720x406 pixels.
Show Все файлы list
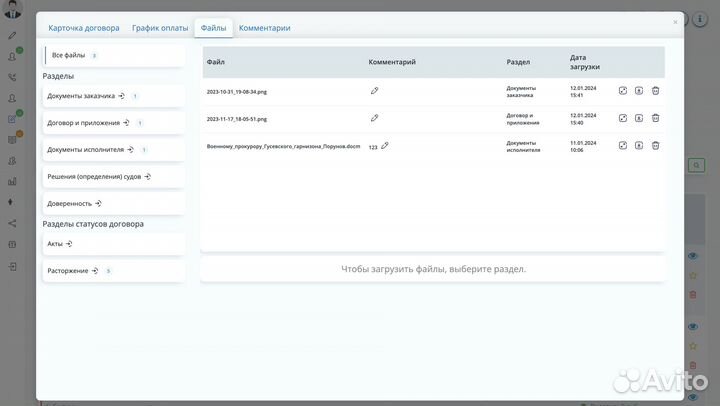coord(115,55)
